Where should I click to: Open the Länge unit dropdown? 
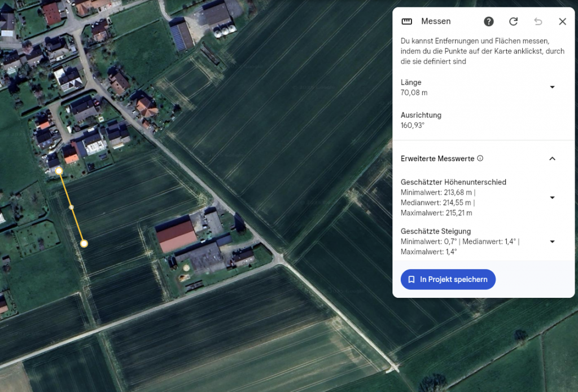tap(552, 87)
